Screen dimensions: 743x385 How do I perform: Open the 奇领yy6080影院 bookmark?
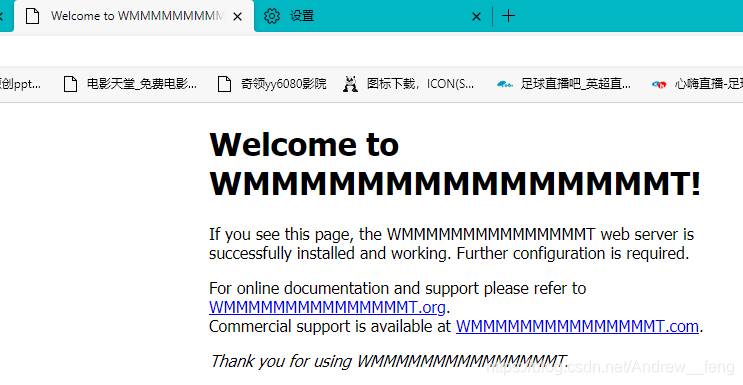point(272,84)
